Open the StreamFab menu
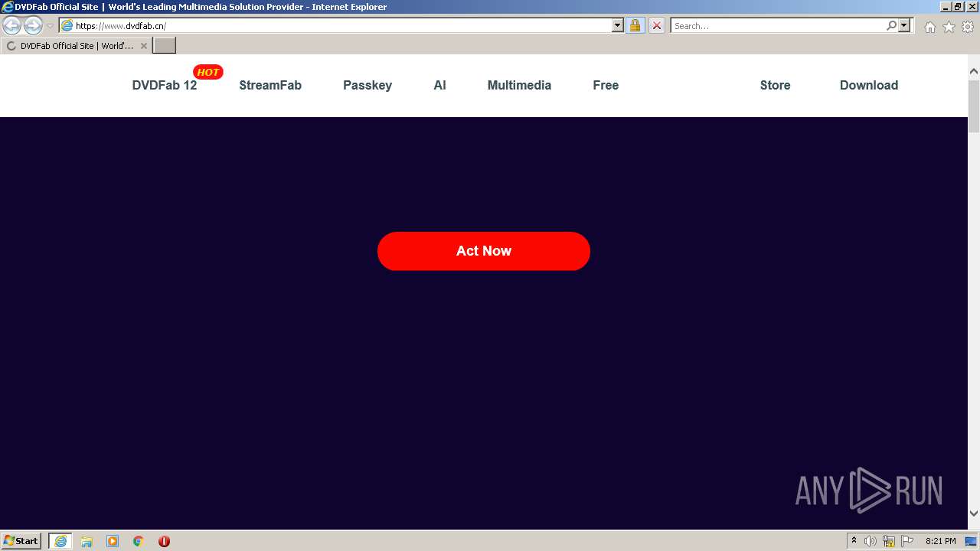The width and height of the screenshot is (980, 551). pos(270,85)
